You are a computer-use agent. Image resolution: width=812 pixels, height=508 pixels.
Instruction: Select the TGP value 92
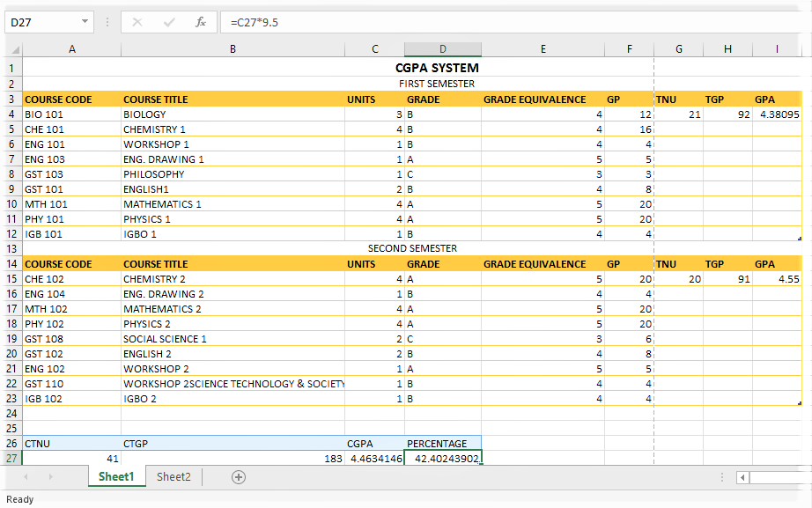tap(727, 114)
